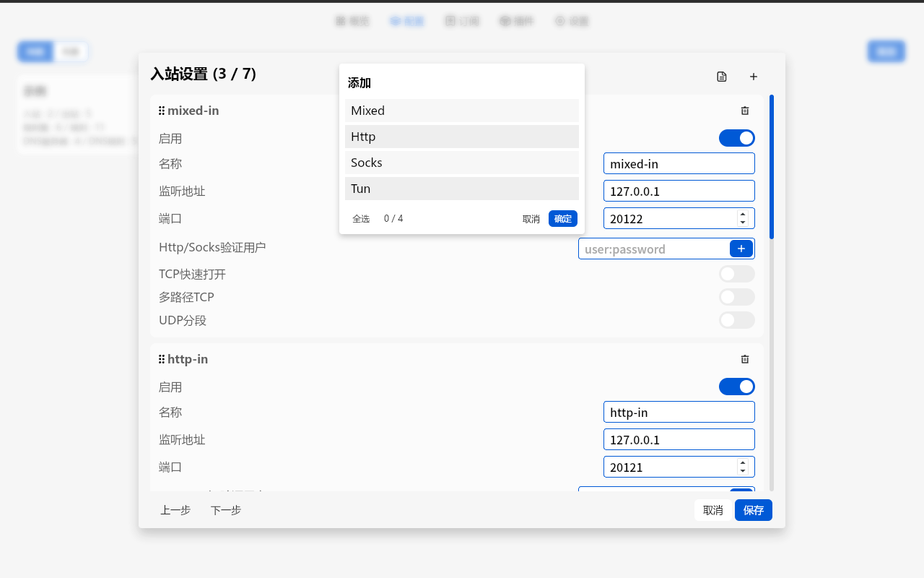Click the 监听地址 field of mixed-in
The width and height of the screenshot is (924, 578).
(679, 191)
